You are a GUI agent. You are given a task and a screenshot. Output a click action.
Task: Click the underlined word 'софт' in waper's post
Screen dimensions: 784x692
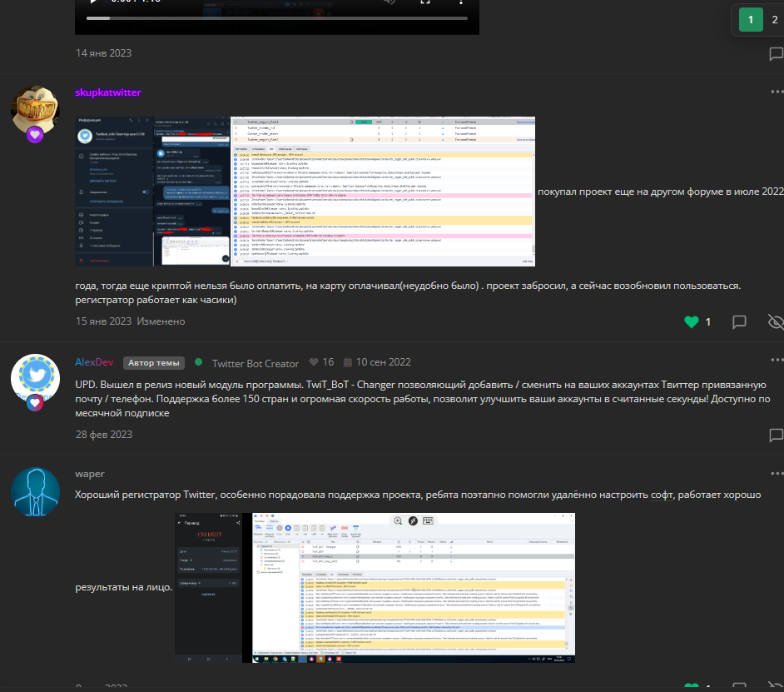(x=662, y=495)
